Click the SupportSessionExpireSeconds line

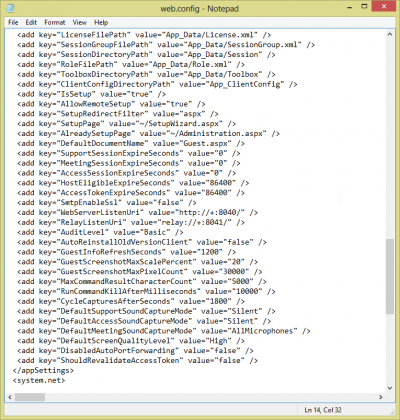tap(129, 153)
